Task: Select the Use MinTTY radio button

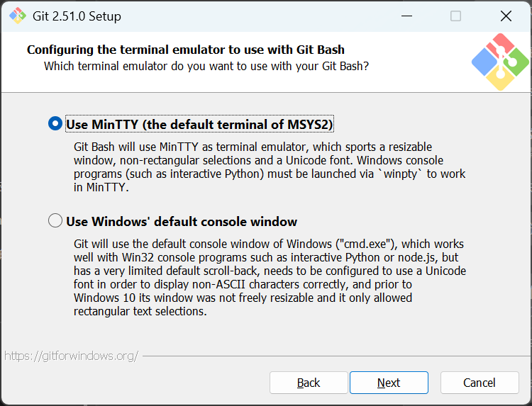Action: [x=55, y=124]
